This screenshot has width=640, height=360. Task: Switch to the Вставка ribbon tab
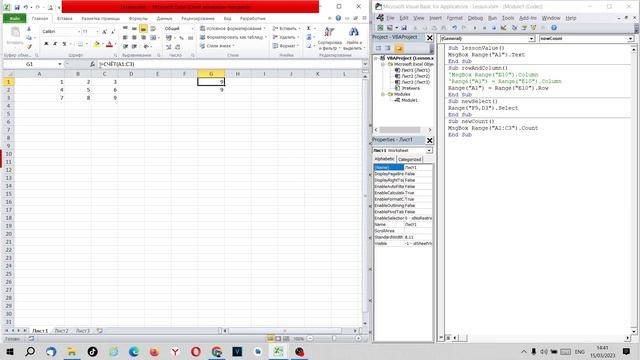[x=64, y=18]
